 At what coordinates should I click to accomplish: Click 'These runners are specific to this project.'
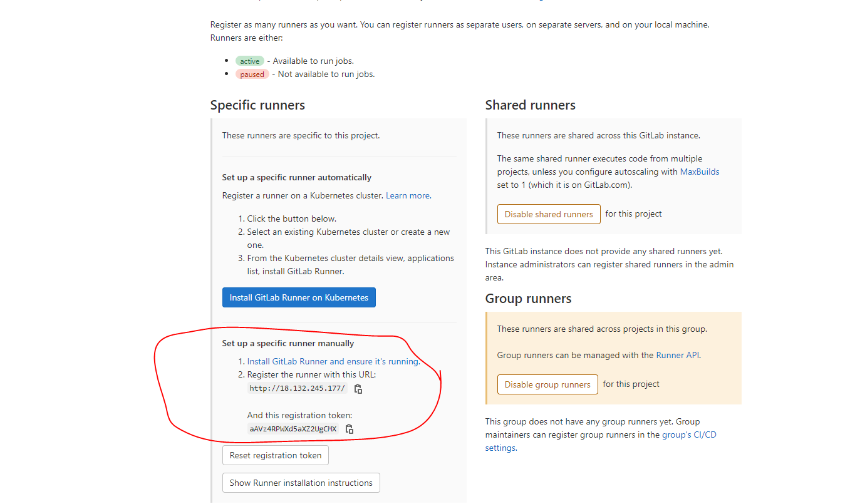tap(301, 135)
